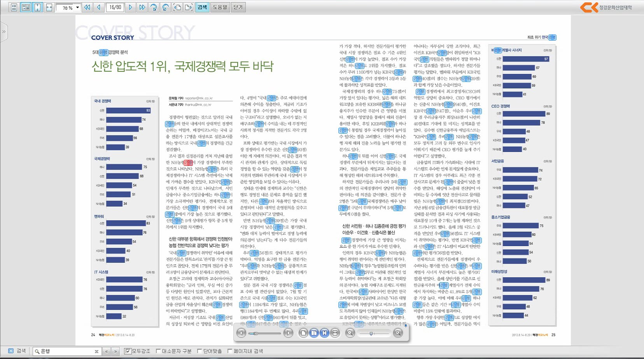
Task: Switch to single page view in top toolbar
Action: click(14, 7)
